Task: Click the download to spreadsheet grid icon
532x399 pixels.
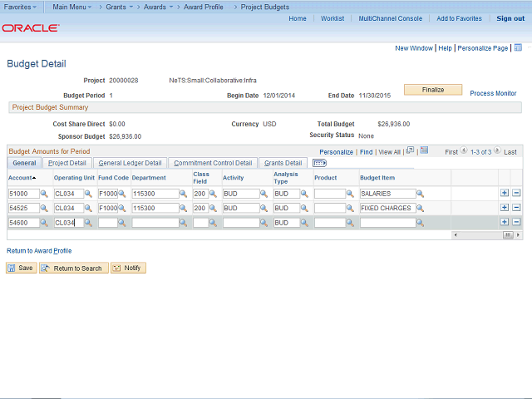Action: point(424,151)
